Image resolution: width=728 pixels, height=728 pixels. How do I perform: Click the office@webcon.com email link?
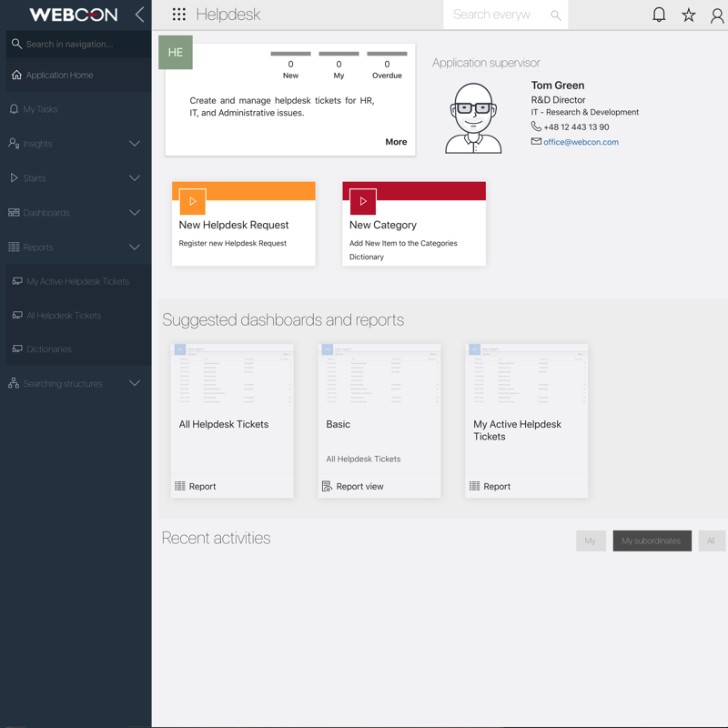tap(581, 142)
